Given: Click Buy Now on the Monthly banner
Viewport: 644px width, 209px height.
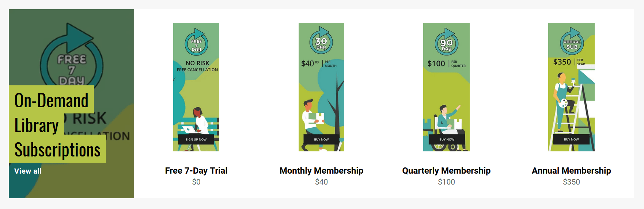Looking at the screenshot, I should point(321,139).
